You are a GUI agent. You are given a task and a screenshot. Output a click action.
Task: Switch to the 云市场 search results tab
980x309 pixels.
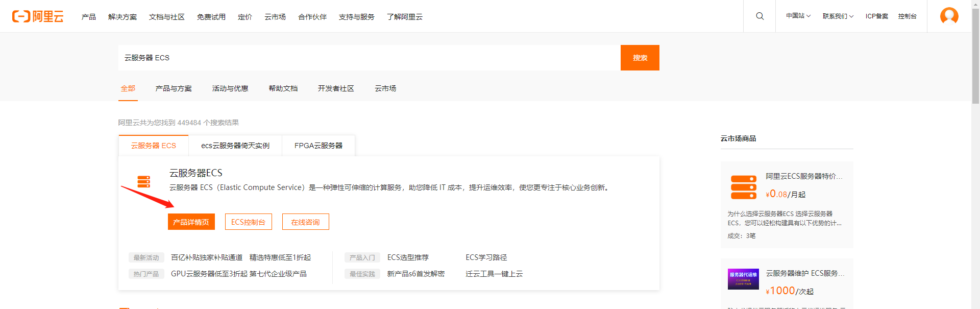[x=385, y=88]
